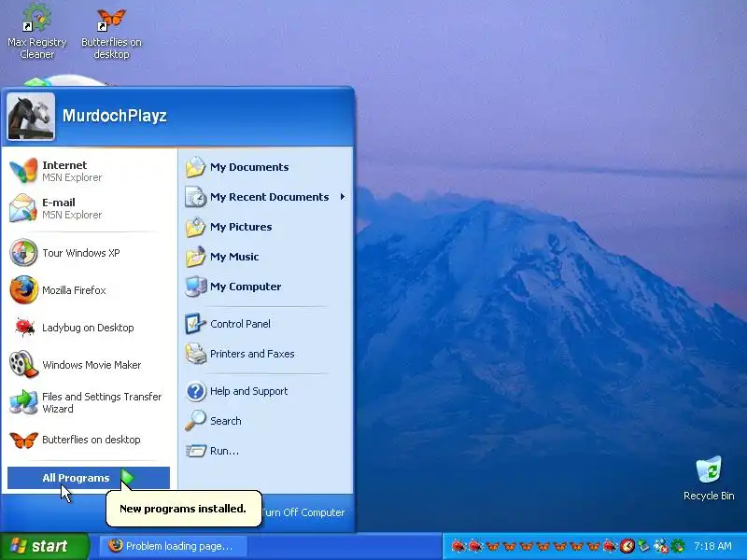
Task: Click the 7:18 AM taskbar clock
Action: [712, 546]
